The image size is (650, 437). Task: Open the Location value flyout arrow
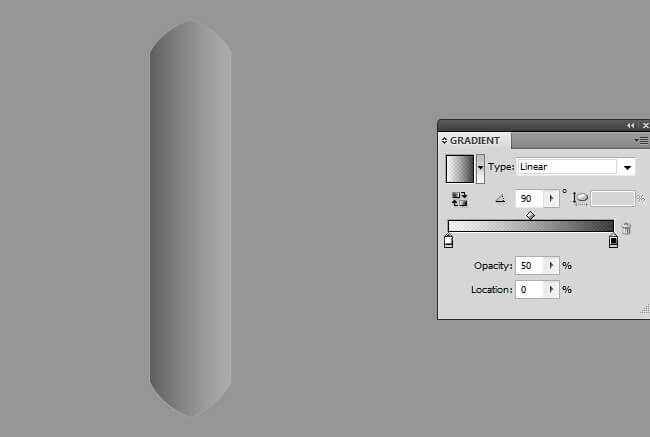551,289
